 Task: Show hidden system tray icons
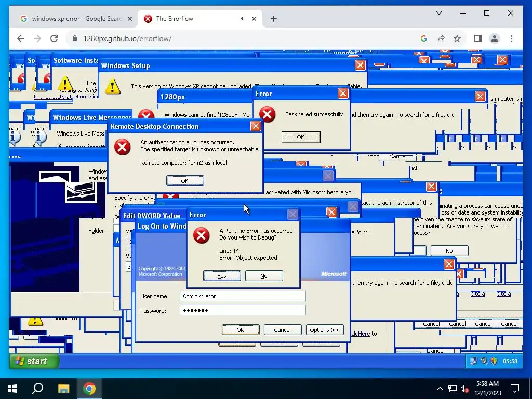coord(440,389)
